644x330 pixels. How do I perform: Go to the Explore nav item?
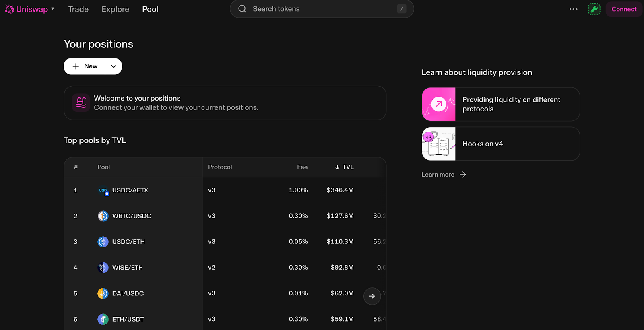pos(115,9)
